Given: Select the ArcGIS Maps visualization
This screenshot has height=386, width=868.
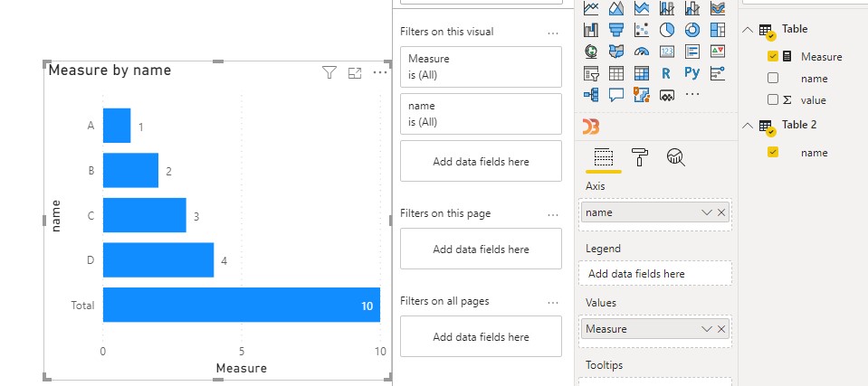Looking at the screenshot, I should (x=642, y=95).
